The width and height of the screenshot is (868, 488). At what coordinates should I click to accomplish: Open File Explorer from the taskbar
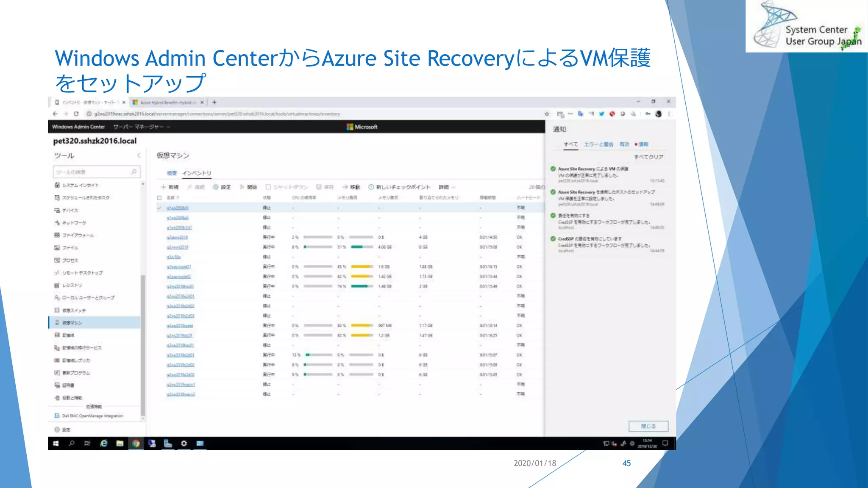click(x=120, y=443)
